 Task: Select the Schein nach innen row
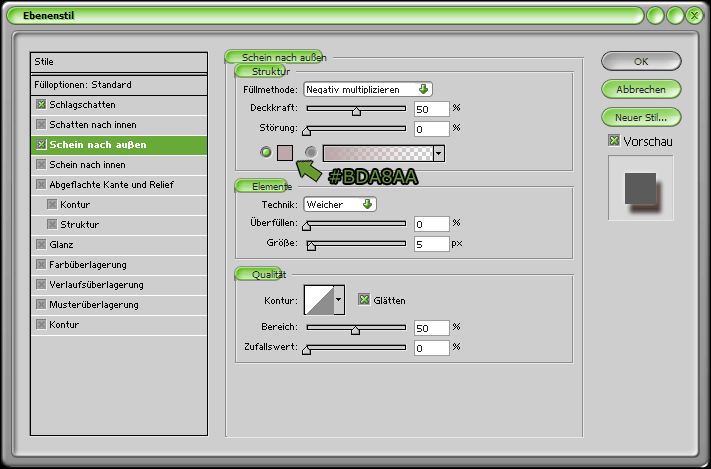pyautogui.click(x=119, y=165)
